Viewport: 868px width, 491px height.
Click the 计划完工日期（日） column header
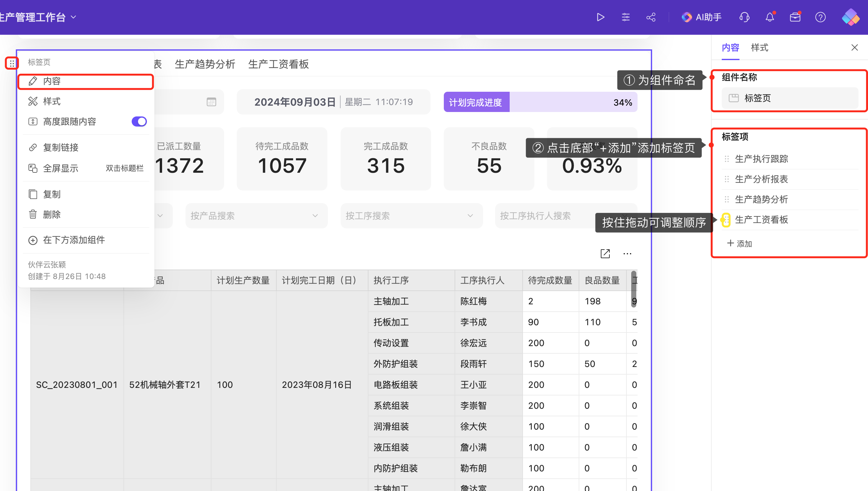click(x=322, y=280)
